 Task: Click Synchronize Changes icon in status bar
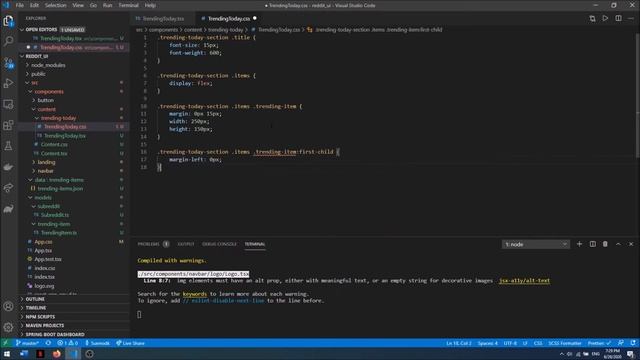pyautogui.click(x=48, y=343)
